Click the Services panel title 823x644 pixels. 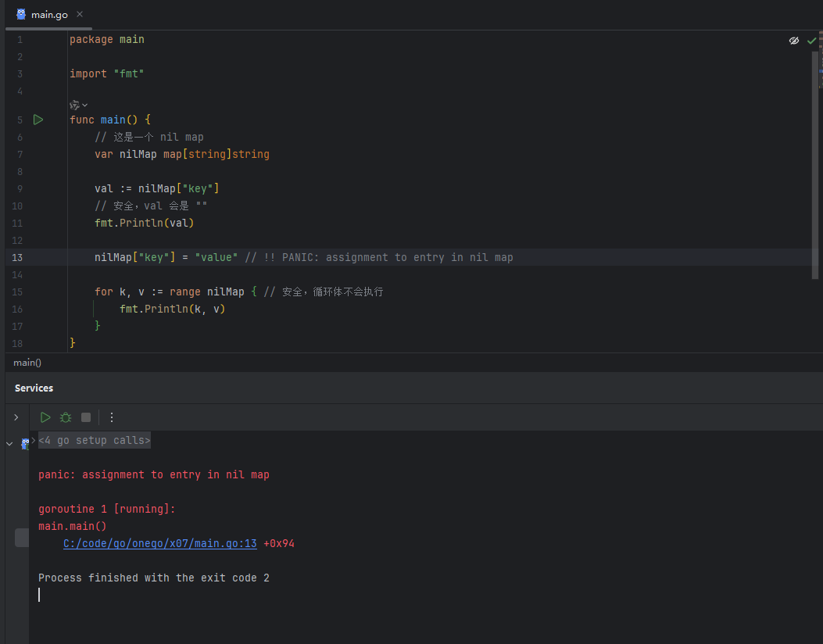tap(34, 388)
